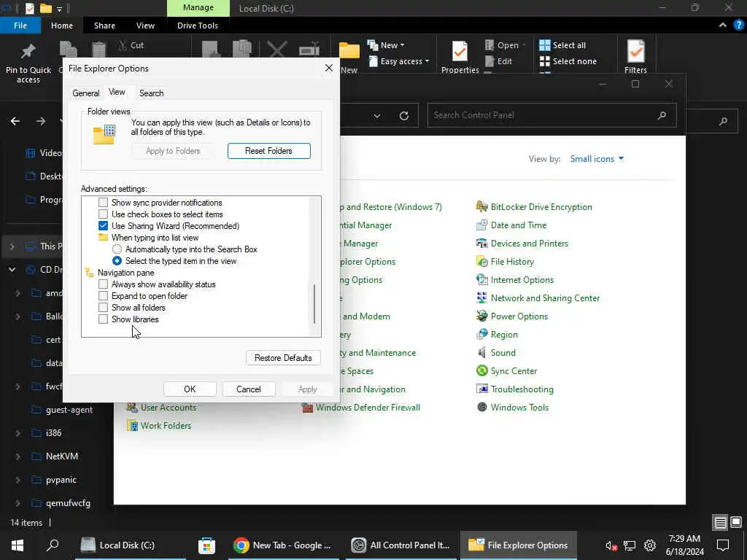This screenshot has width=747, height=560.
Task: Open the Date and Time item
Action: point(511,225)
